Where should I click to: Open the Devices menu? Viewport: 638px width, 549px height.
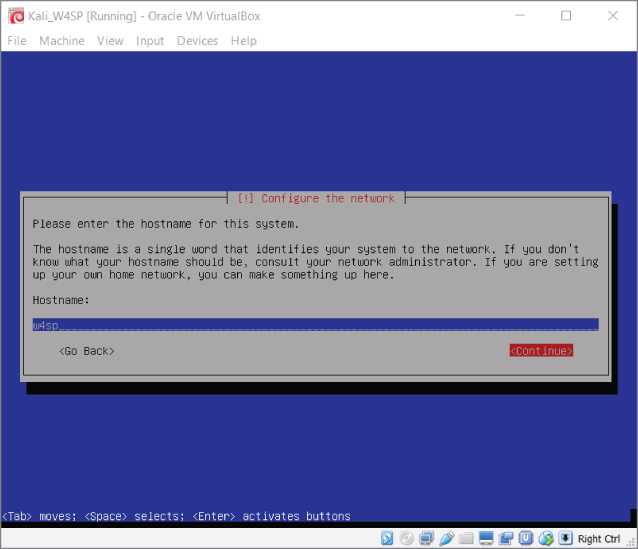[x=197, y=41]
